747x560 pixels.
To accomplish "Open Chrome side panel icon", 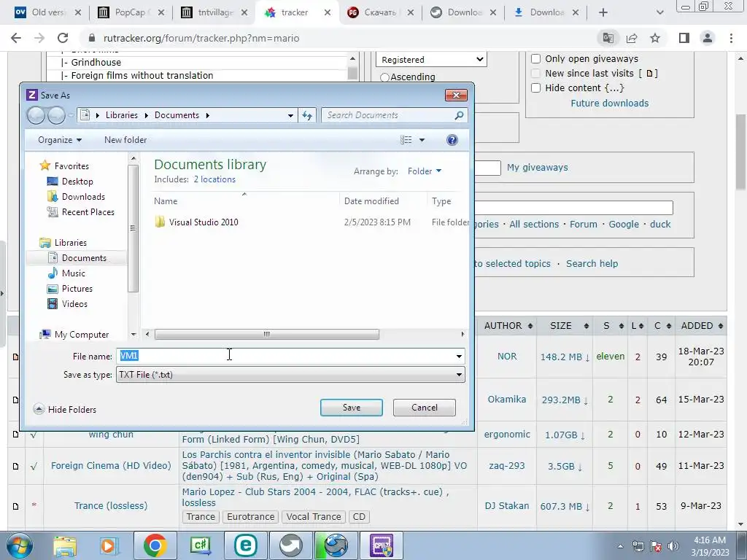I will point(684,38).
